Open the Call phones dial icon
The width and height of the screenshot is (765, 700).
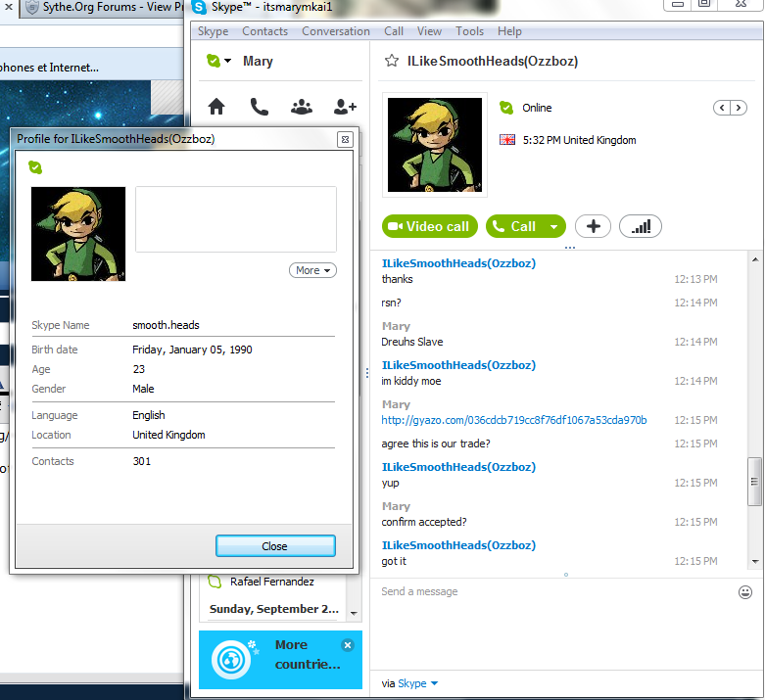coord(259,107)
